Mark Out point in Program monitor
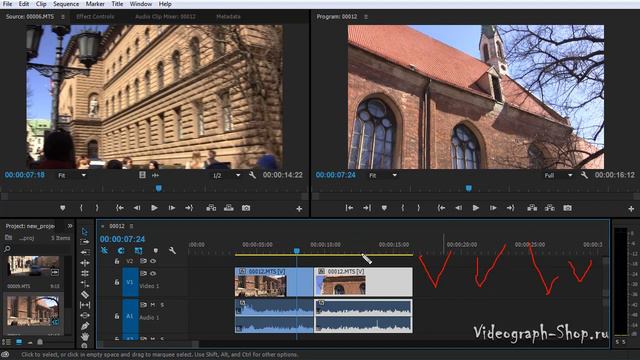 tap(418, 208)
